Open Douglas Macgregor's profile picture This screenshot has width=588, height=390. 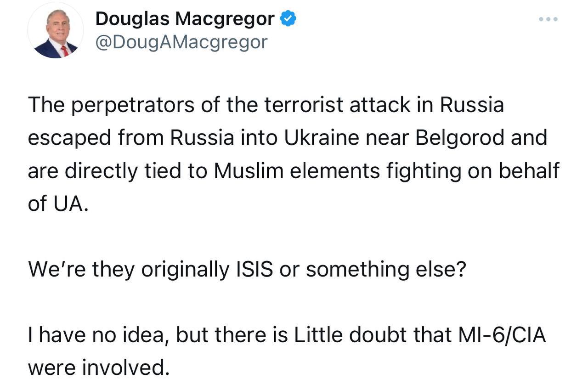[56, 31]
